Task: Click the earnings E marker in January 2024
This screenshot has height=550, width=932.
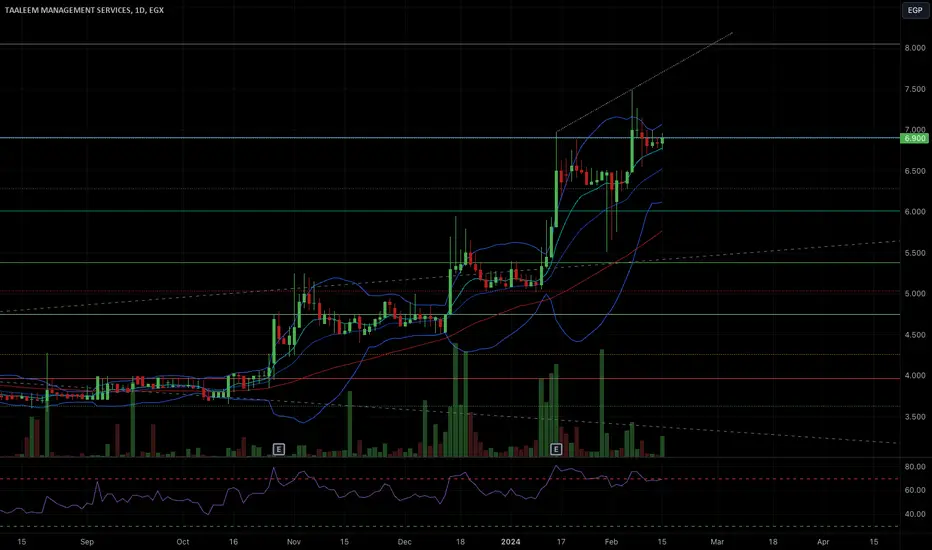Action: pyautogui.click(x=556, y=449)
